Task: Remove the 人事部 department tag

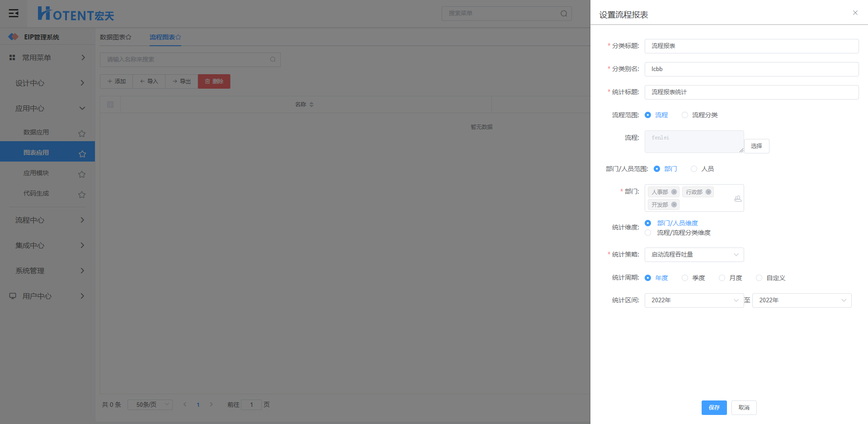Action: (x=674, y=192)
